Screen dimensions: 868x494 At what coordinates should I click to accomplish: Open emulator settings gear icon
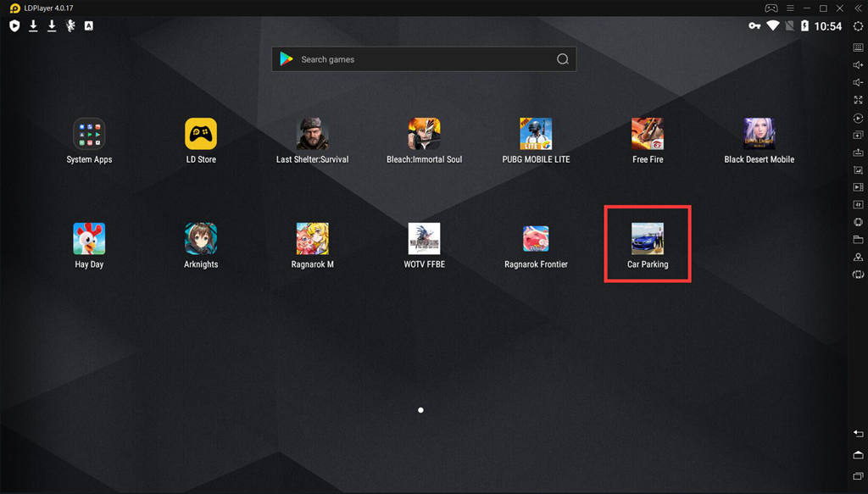[x=858, y=26]
